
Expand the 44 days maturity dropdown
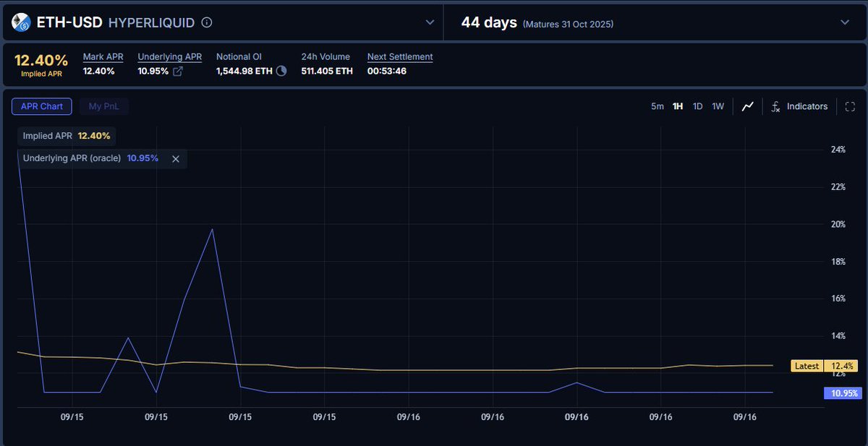(843, 22)
